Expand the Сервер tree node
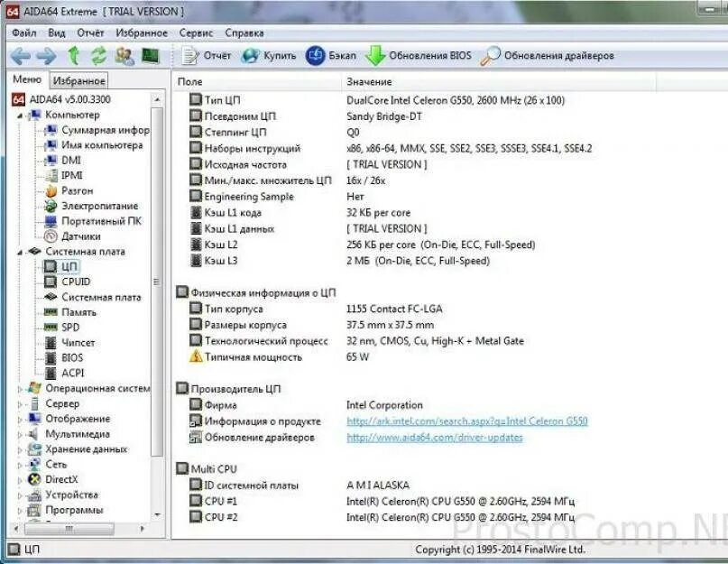Viewport: 728px width, 564px height. tap(20, 404)
